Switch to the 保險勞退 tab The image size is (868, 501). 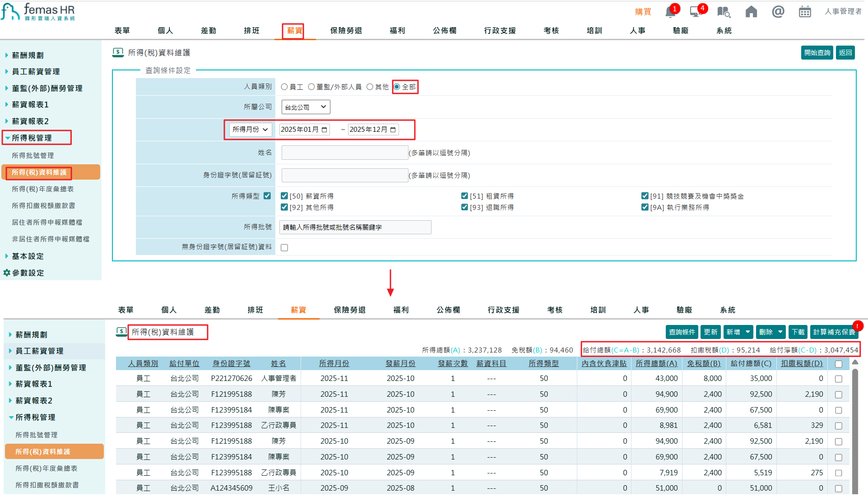[345, 30]
